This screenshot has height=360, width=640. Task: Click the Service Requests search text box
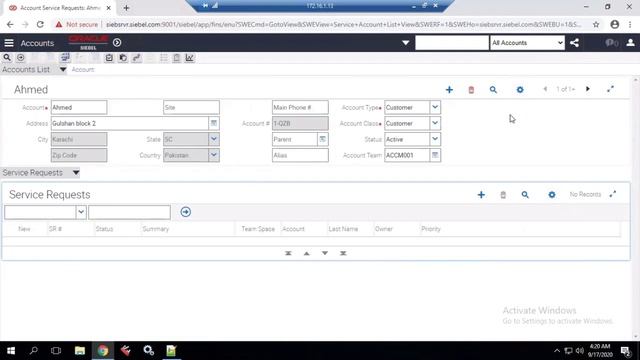[129, 212]
